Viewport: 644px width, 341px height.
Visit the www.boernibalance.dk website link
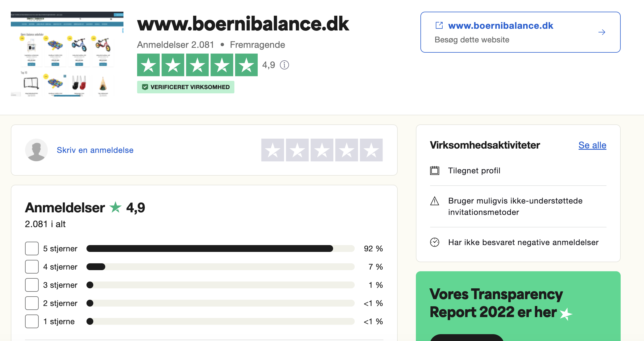point(500,26)
